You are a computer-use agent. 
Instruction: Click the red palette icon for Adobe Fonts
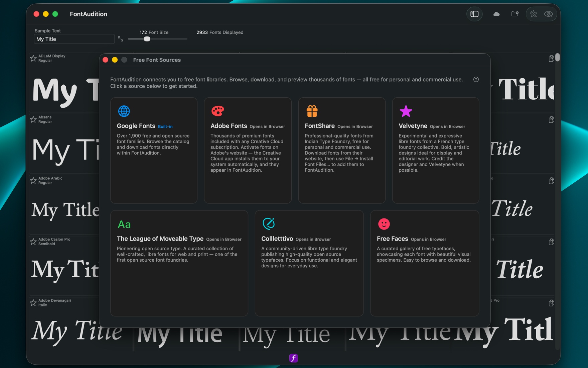pyautogui.click(x=217, y=111)
